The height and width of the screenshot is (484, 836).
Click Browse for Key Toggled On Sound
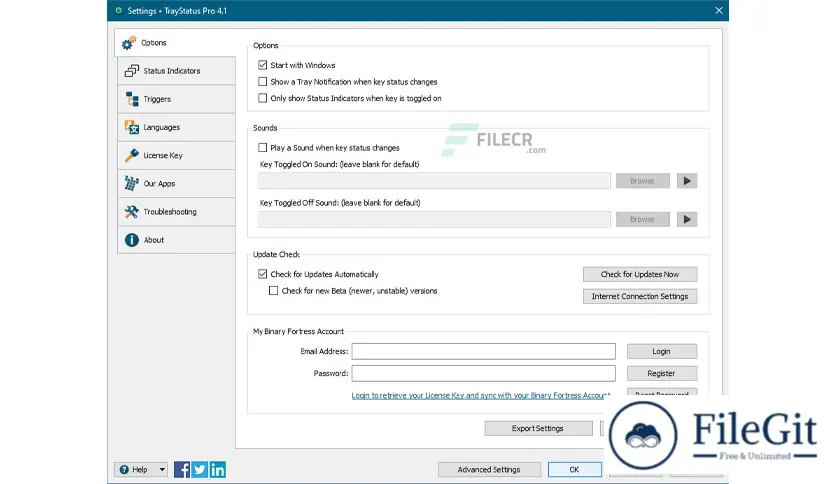[x=642, y=181]
